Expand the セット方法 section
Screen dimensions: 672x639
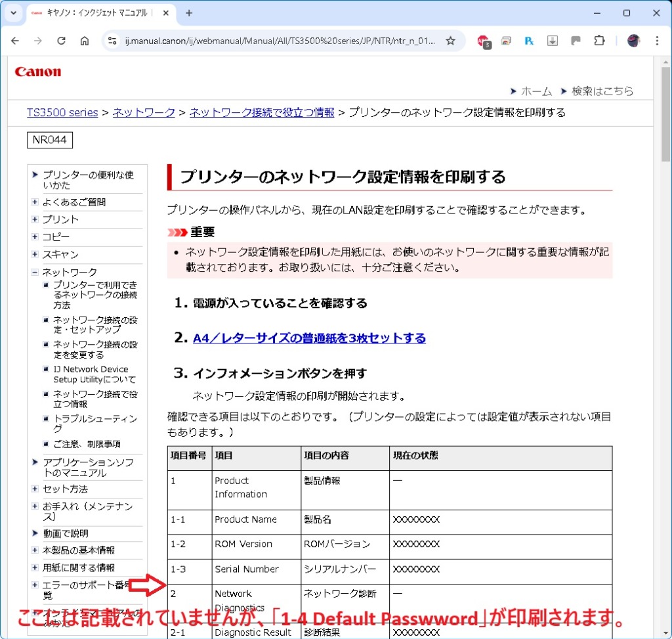coord(35,489)
